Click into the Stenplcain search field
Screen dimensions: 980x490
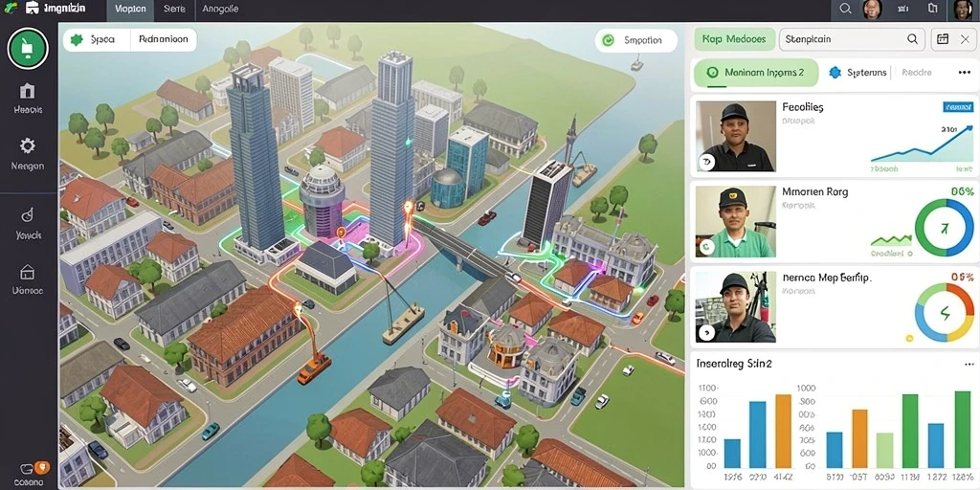point(852,38)
